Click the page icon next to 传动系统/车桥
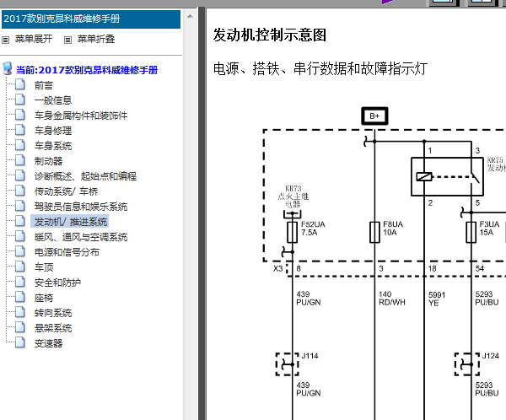Screen dimensions: 506x420 (20, 191)
